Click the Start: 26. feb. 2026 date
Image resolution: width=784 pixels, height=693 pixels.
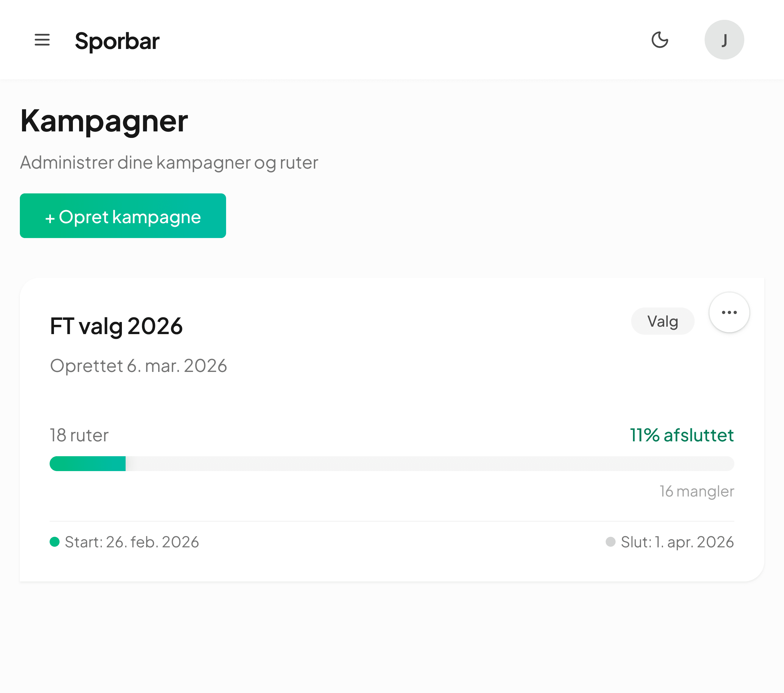[132, 542]
